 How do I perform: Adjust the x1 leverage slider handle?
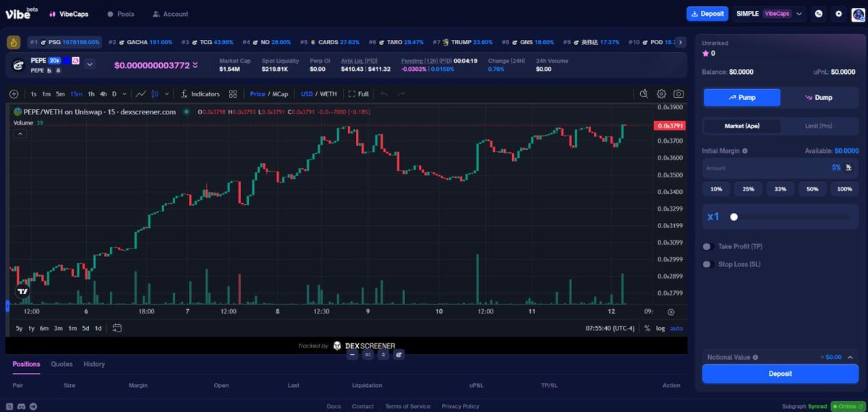click(x=734, y=216)
